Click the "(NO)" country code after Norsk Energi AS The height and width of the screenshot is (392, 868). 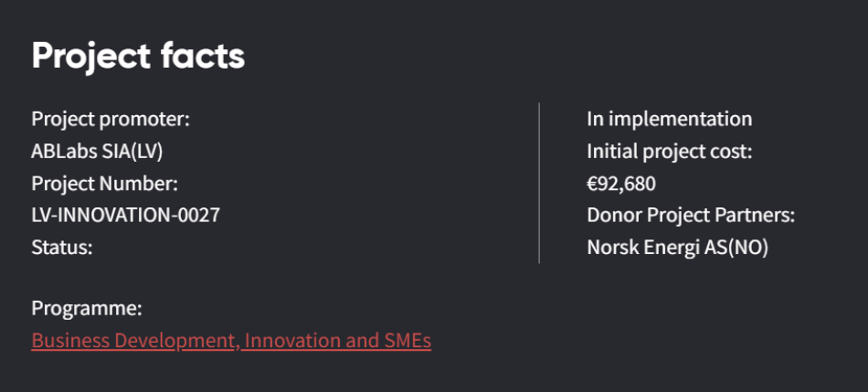click(x=749, y=247)
